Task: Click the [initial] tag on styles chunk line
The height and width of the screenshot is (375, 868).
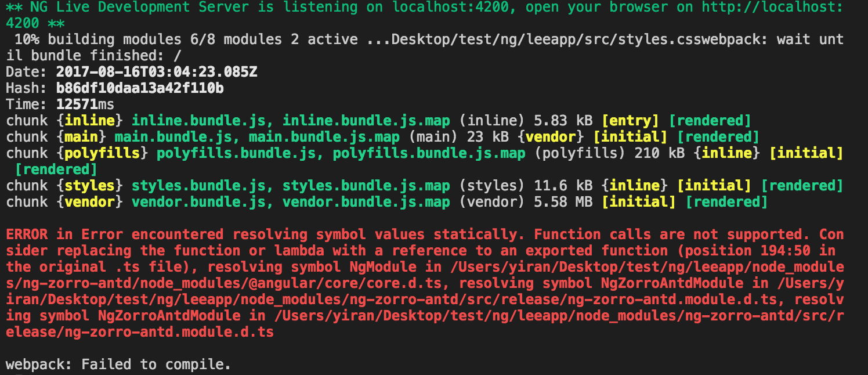Action: click(x=714, y=186)
